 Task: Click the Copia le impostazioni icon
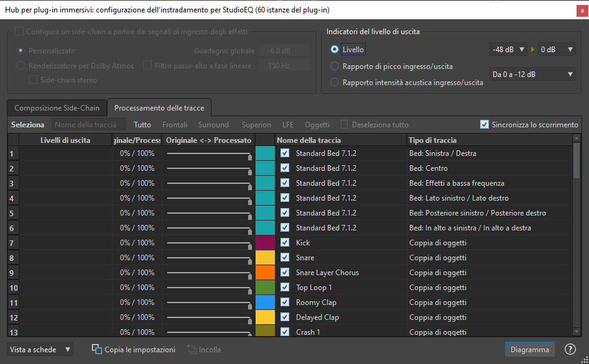[x=97, y=349]
